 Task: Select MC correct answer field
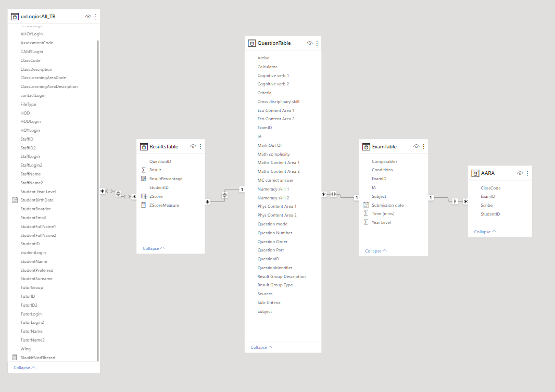click(275, 180)
